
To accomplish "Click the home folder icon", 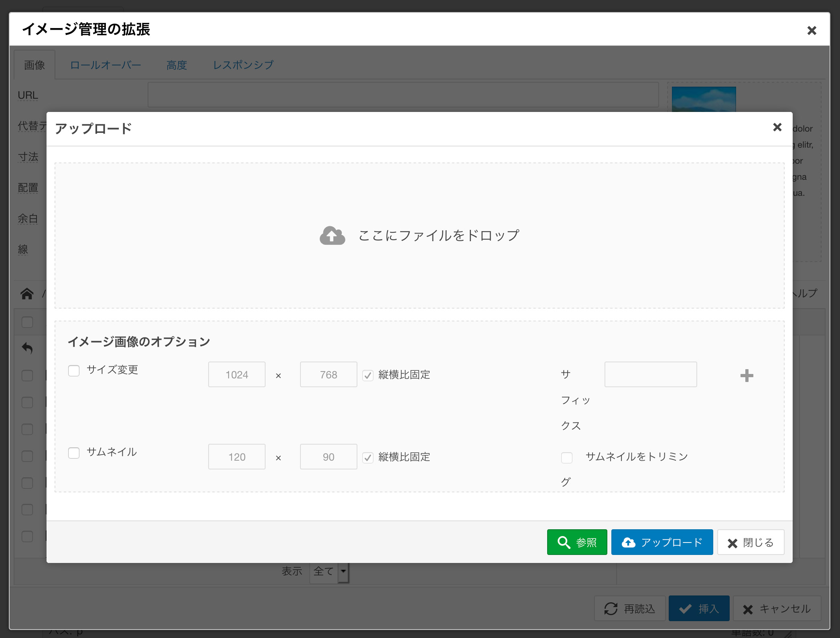I will 27,294.
